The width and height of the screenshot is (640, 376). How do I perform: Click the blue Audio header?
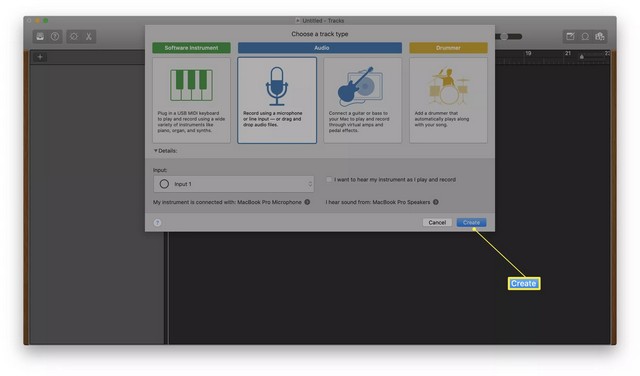pyautogui.click(x=320, y=48)
